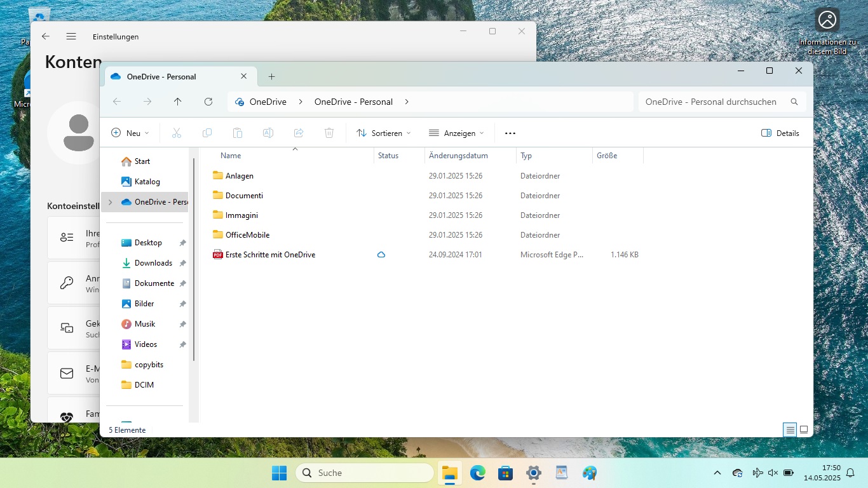Open Microsoft Edge from the taskbar

(478, 473)
